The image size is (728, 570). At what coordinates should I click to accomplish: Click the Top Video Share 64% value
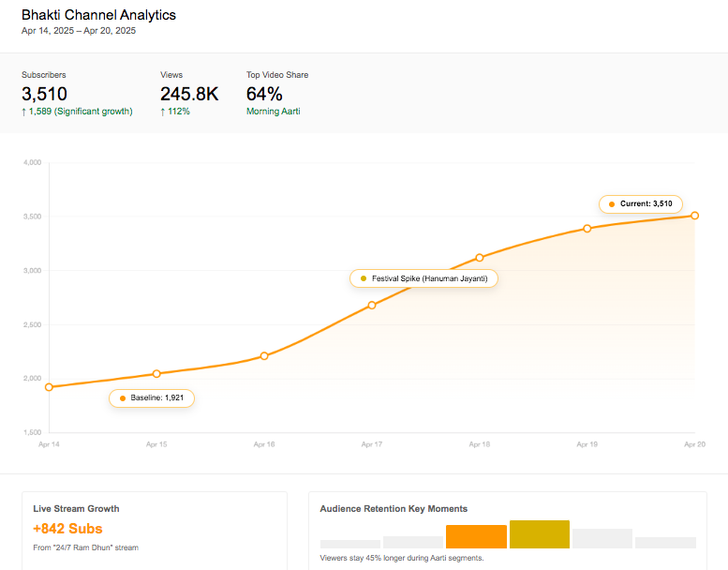264,94
